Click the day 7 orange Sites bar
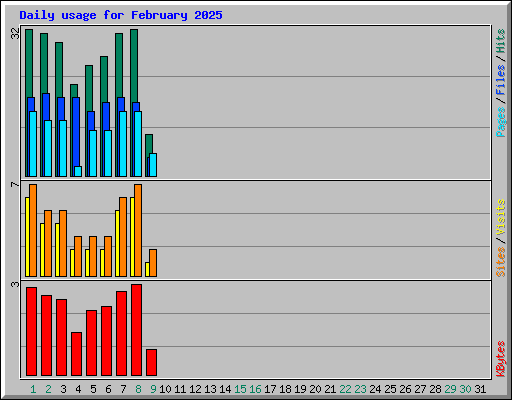Screen dimensions: 512x400 click(x=123, y=237)
